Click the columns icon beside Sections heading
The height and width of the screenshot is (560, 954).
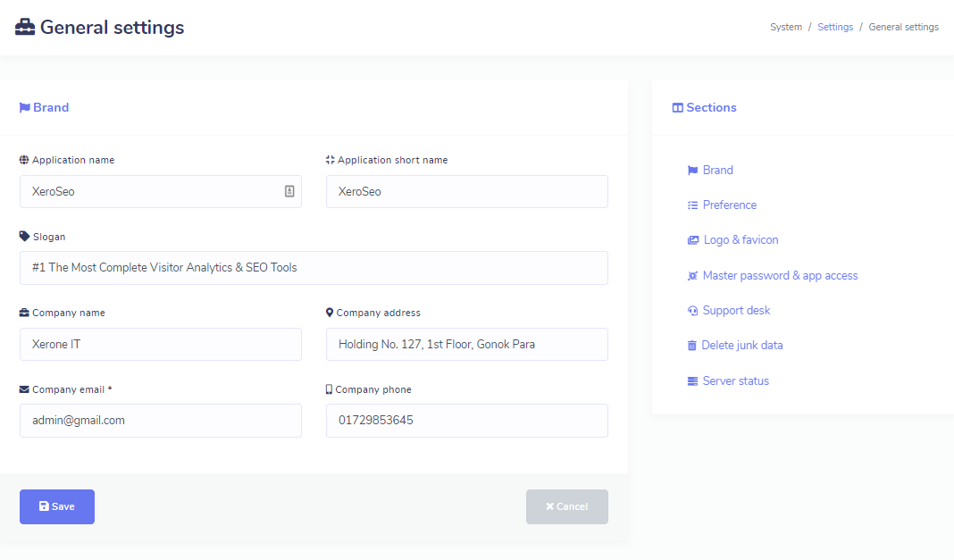click(x=677, y=108)
